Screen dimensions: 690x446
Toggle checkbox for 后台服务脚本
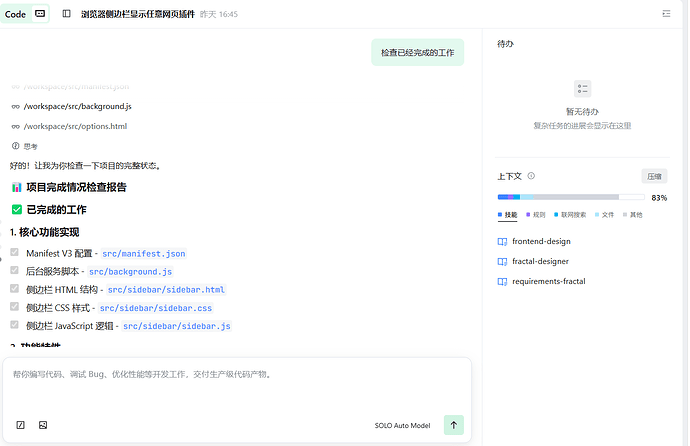coord(15,270)
